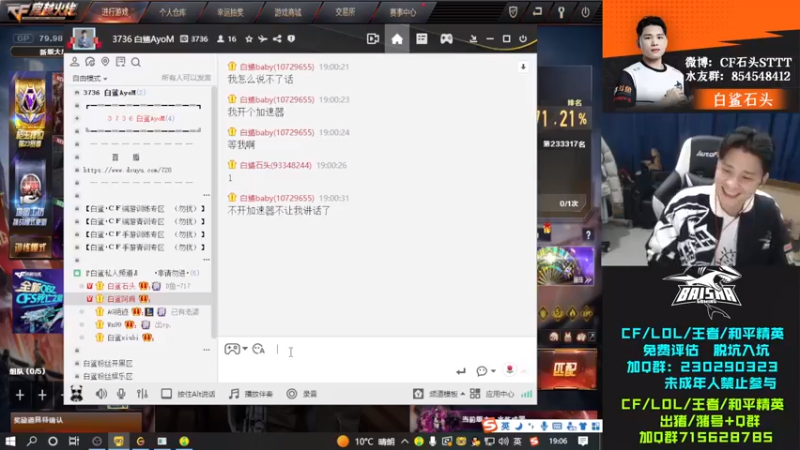
Task: Click the panda avatar icon in bottom bar
Action: pyautogui.click(x=77, y=393)
